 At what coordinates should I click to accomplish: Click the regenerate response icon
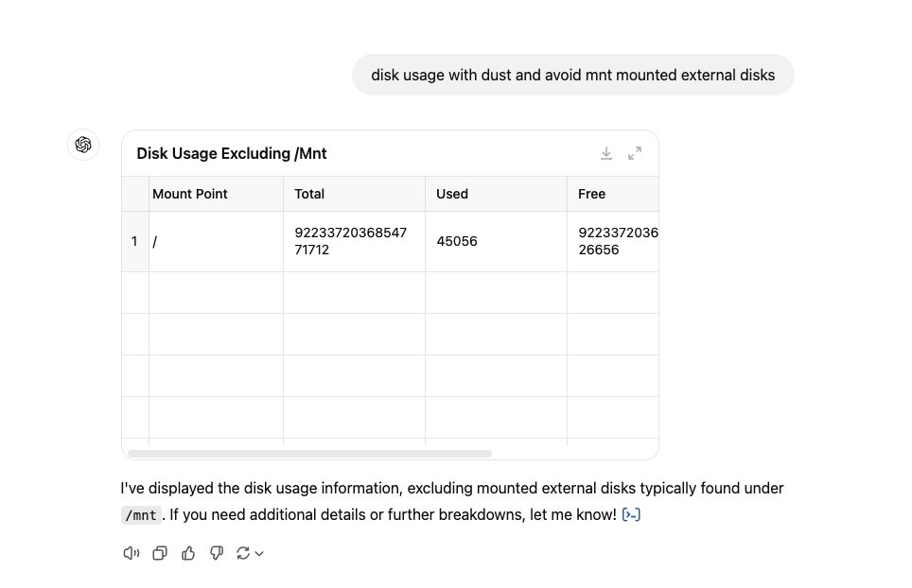tap(243, 553)
